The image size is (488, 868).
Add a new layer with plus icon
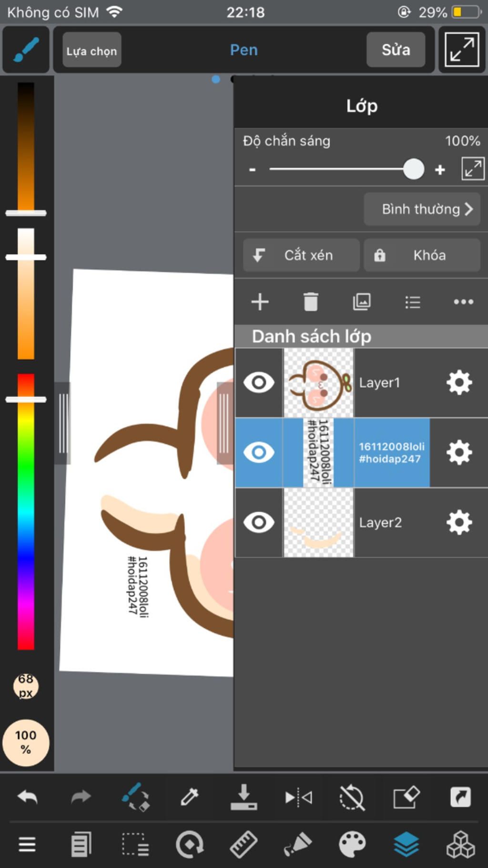pos(260,302)
